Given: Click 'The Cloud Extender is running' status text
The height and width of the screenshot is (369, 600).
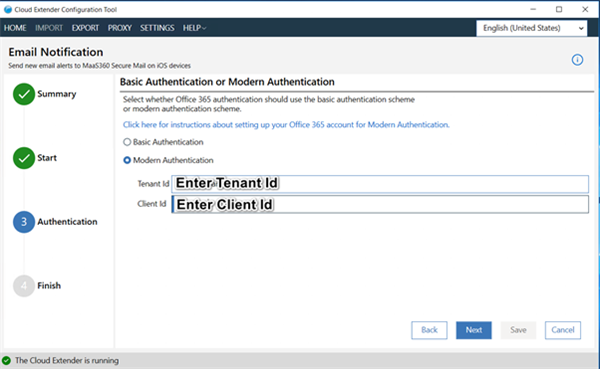Looking at the screenshot, I should (67, 361).
